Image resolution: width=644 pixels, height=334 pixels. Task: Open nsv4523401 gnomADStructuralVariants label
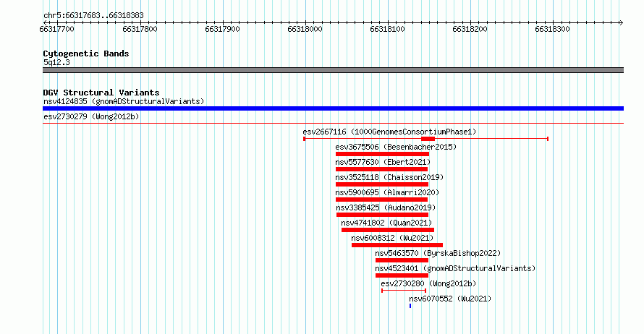455,268
